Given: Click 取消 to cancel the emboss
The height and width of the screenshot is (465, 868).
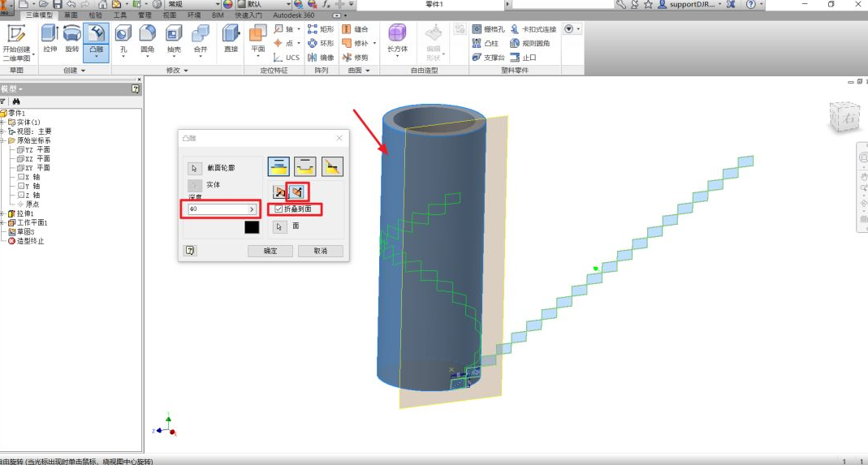Looking at the screenshot, I should pos(321,251).
